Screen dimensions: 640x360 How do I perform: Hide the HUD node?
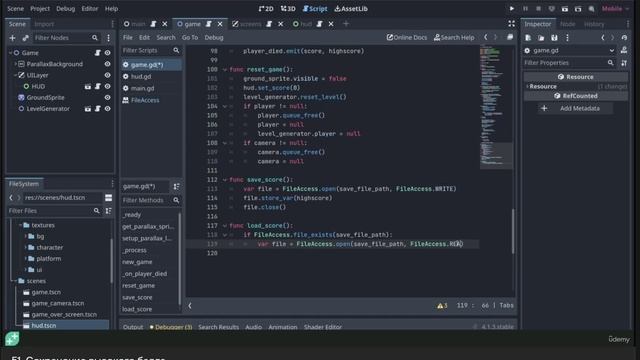pos(107,87)
